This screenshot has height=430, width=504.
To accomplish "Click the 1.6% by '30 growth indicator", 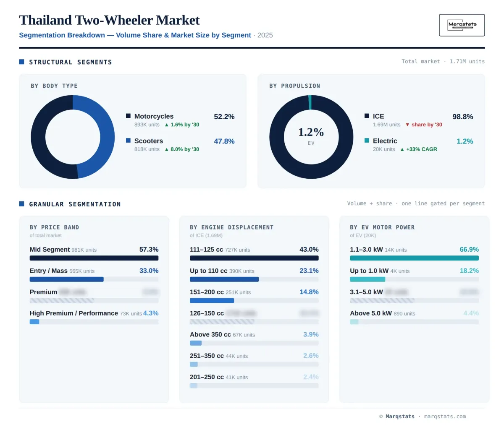I will pyautogui.click(x=182, y=125).
